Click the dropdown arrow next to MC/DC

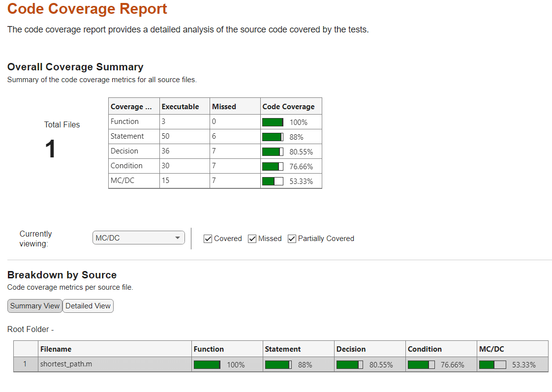coord(178,238)
